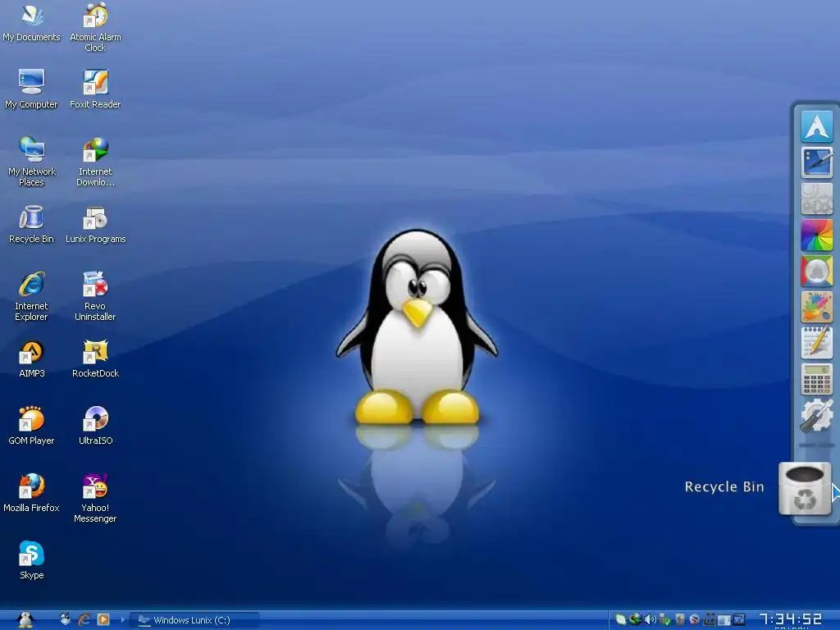
Task: Open the penguin Start menu button
Action: point(25,619)
